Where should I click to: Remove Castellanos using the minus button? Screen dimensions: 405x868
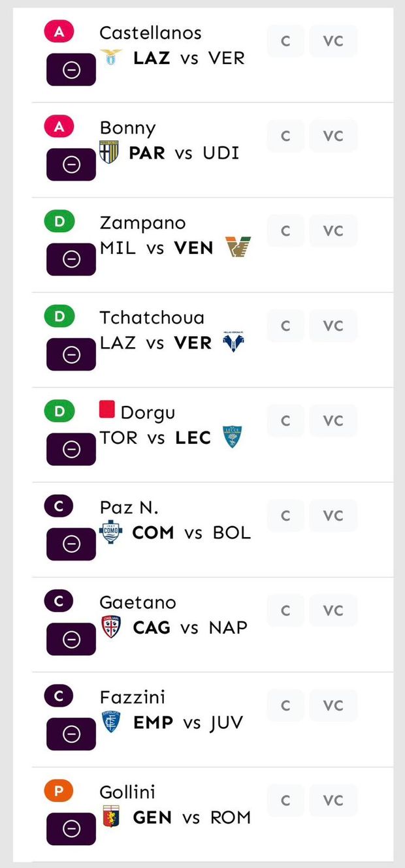(x=71, y=70)
